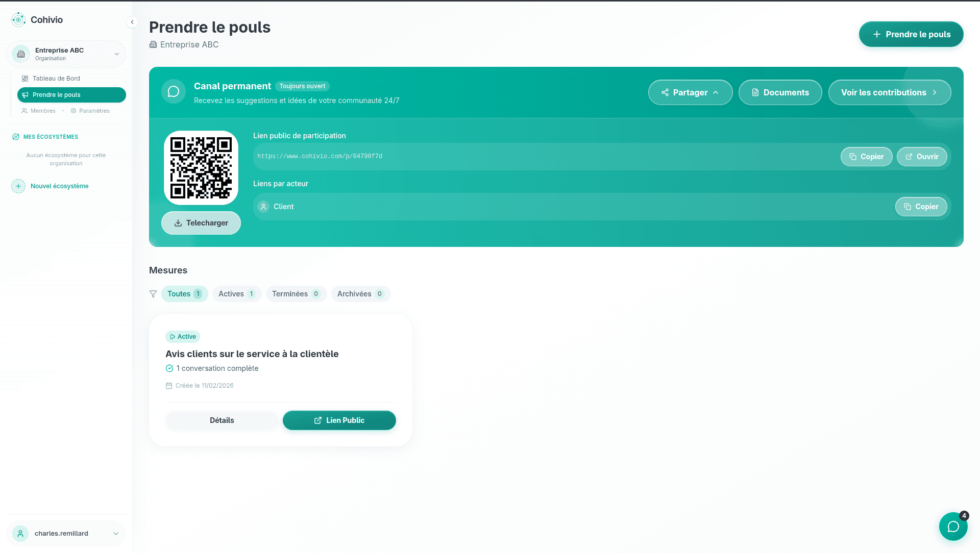Viewport: 980px width, 553px height.
Task: Select Membres in the sidebar
Action: (x=43, y=111)
